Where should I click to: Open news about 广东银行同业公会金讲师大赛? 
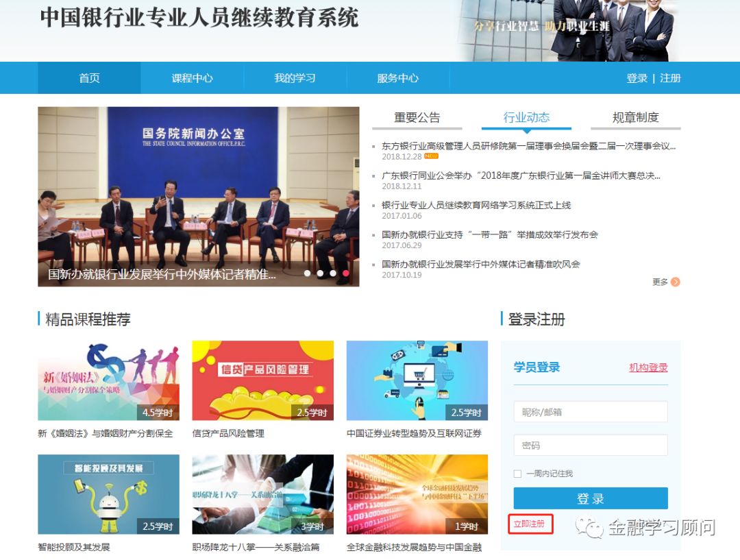521,175
